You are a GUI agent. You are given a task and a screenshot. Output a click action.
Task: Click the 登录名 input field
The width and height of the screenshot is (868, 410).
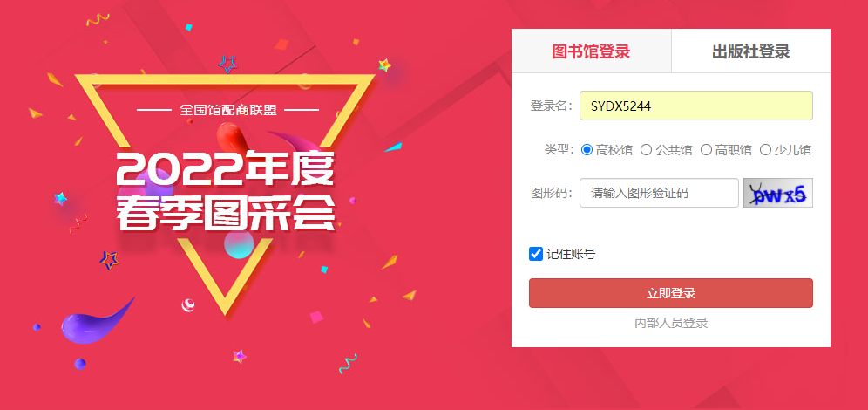695,106
